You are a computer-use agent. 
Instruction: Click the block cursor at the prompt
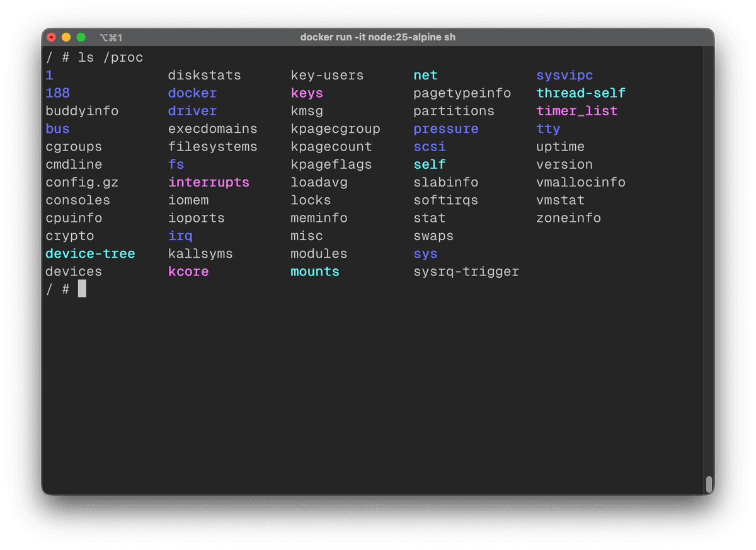pos(82,289)
